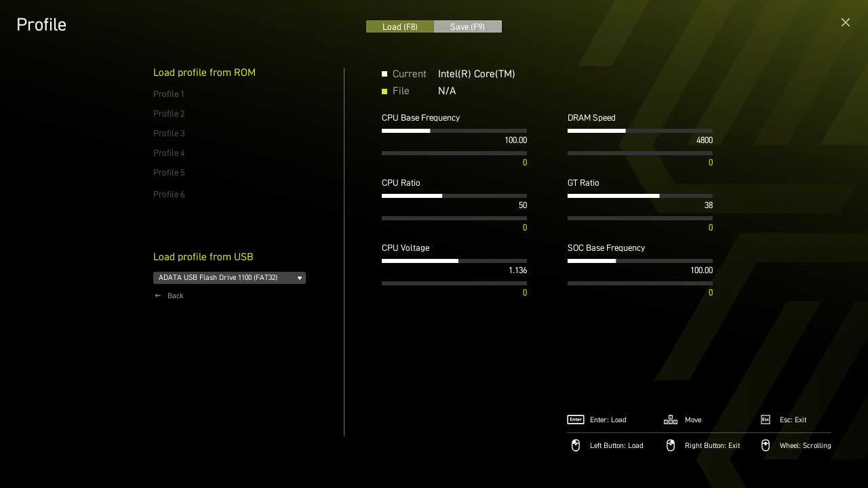Click the Enter key icon in legend
868x488 pixels.
coord(575,420)
